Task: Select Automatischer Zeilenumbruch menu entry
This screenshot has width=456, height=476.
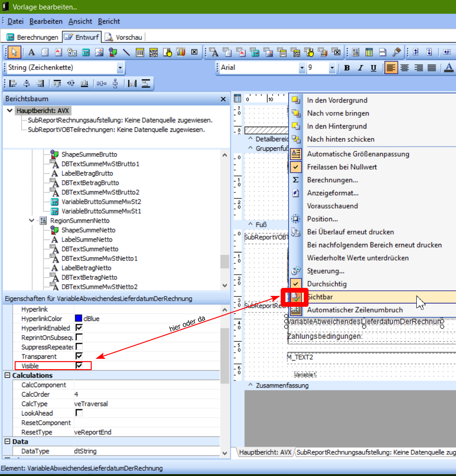Action: coord(373,310)
